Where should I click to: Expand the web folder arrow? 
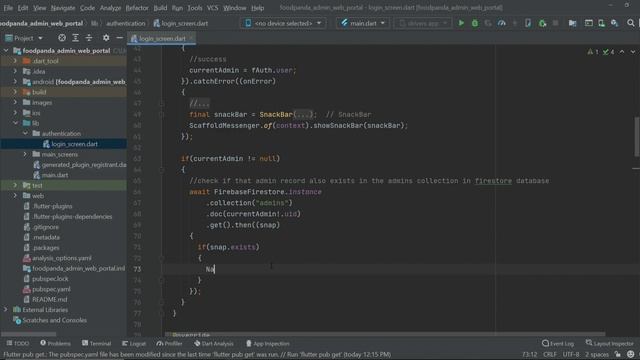16,196
